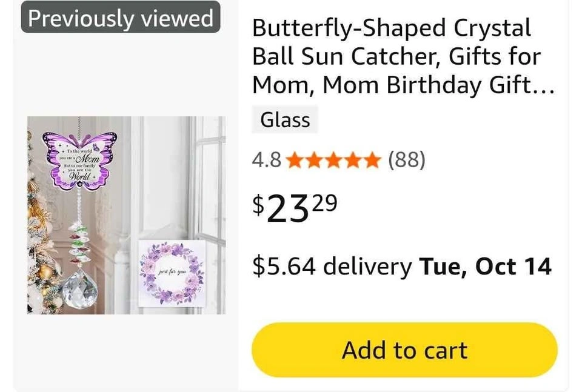This screenshot has height=392, width=582.
Task: Select the Glass material badge
Action: (285, 120)
